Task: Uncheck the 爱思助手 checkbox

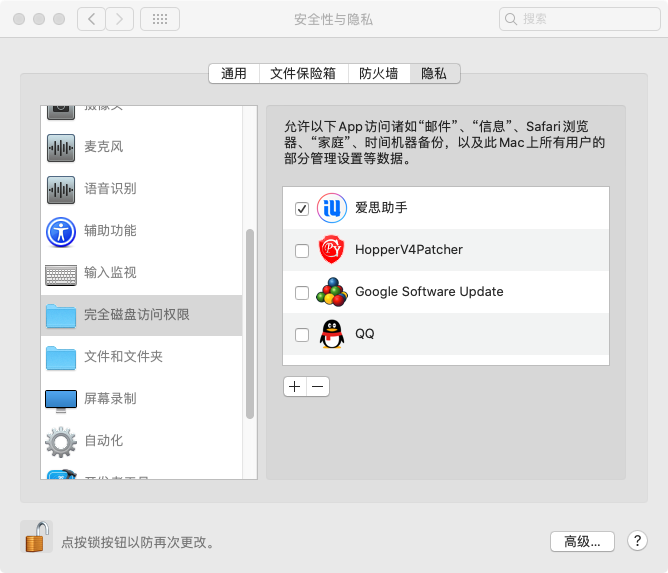Action: 302,209
